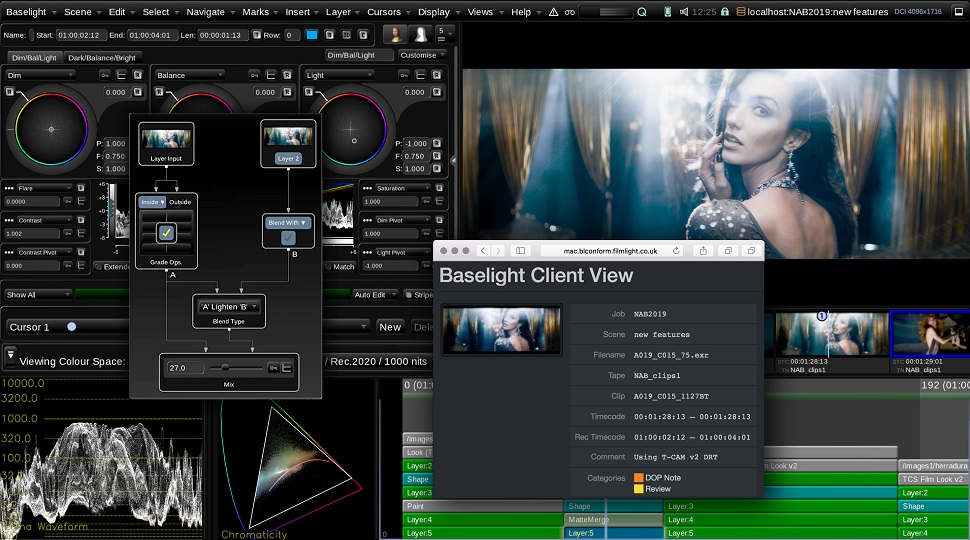Click the green mobile device icon
Image resolution: width=970 pixels, height=540 pixels.
point(667,12)
